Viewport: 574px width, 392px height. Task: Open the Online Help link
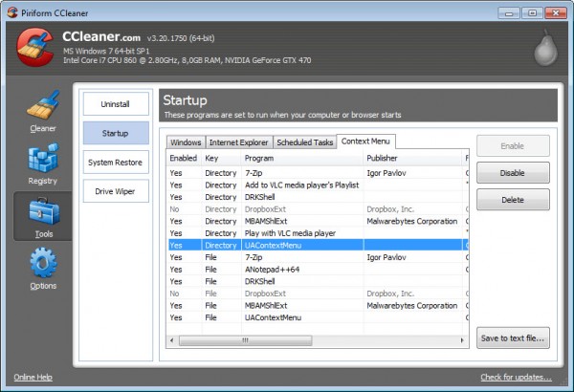pos(33,377)
